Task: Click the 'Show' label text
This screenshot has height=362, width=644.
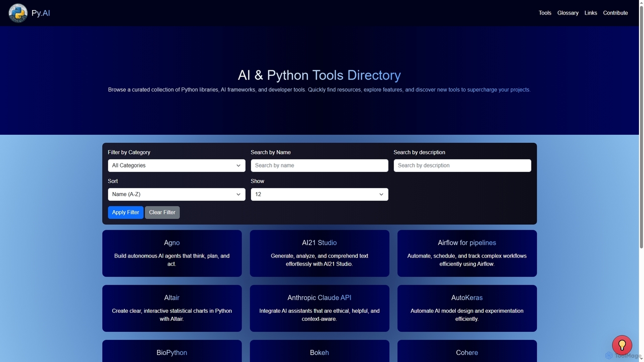Action: tap(257, 181)
